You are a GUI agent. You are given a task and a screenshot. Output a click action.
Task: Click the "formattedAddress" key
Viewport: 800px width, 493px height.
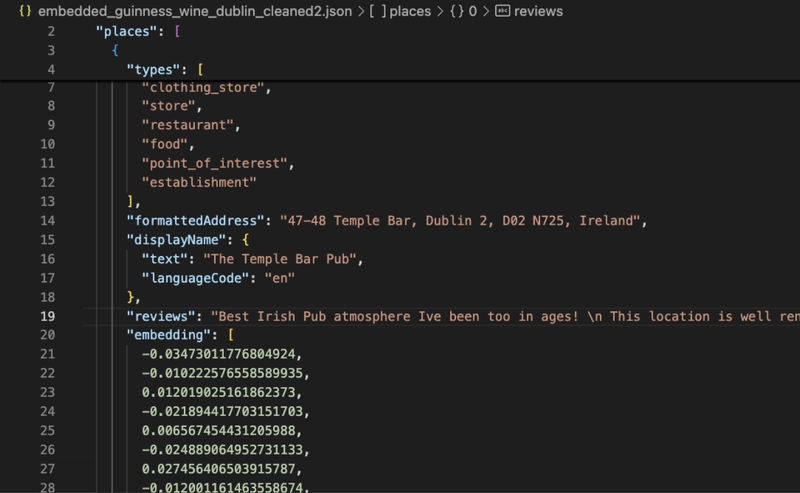click(195, 220)
